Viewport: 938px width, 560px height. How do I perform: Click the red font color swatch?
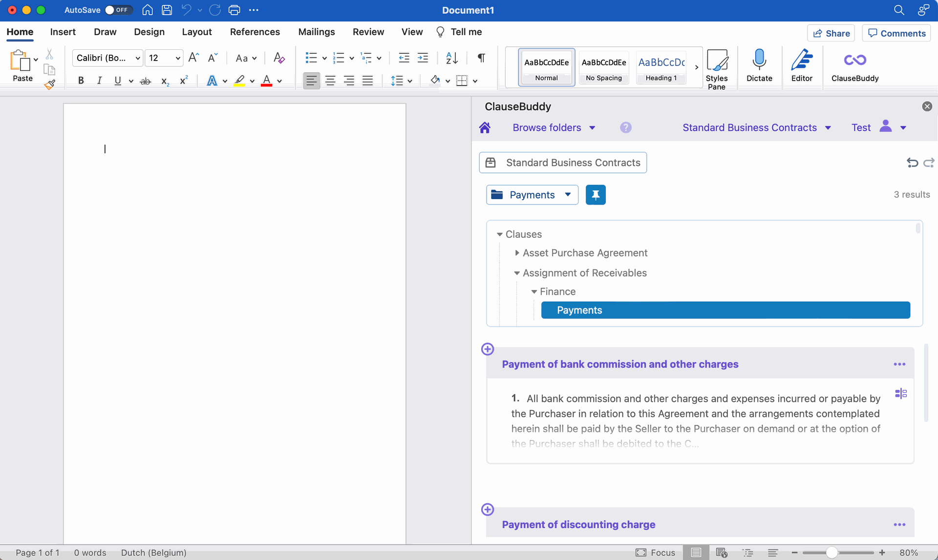click(266, 81)
